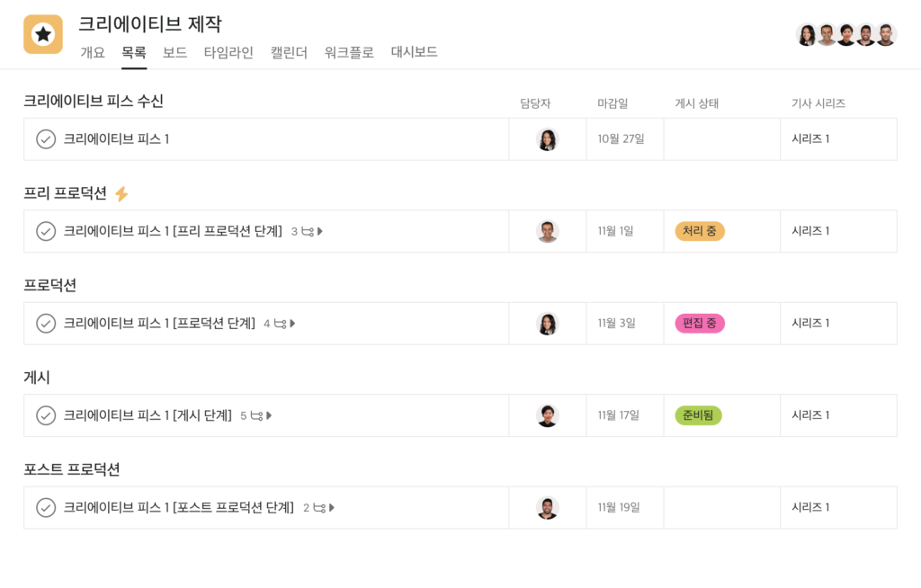Check off the 게시 단계 task
Viewport: 921px width, 588px height.
tap(46, 415)
